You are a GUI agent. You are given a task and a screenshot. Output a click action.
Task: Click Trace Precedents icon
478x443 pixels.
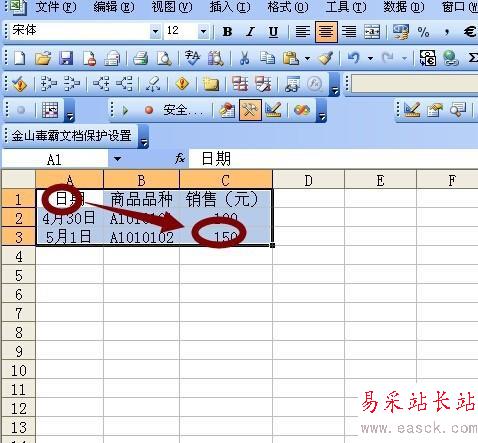click(x=49, y=84)
